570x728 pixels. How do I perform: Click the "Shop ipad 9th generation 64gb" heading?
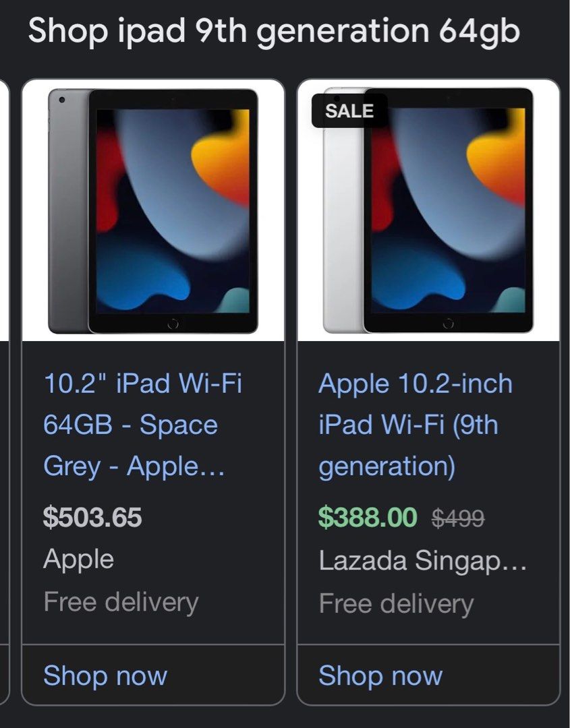273,32
